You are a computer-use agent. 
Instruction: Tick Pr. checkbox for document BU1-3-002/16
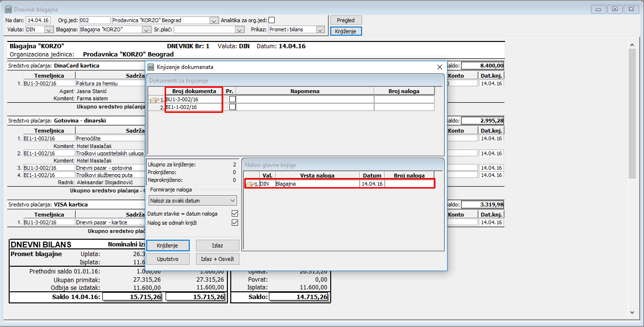pos(233,99)
